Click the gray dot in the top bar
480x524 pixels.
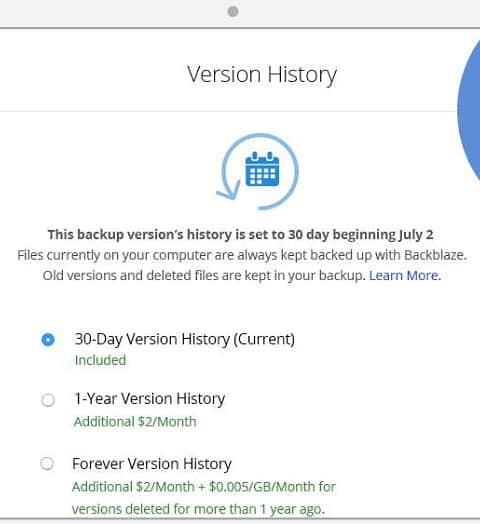233,12
